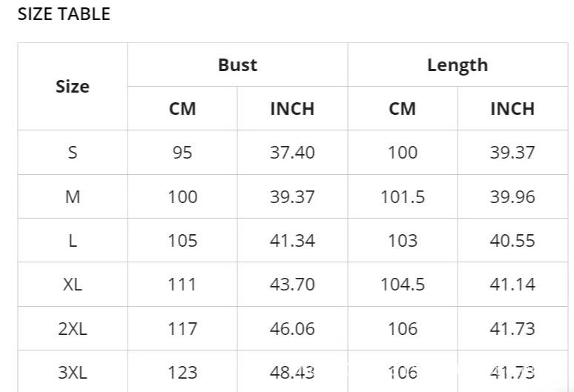This screenshot has height=392, width=574.
Task: Click the SIZE TABLE heading
Action: tap(64, 14)
